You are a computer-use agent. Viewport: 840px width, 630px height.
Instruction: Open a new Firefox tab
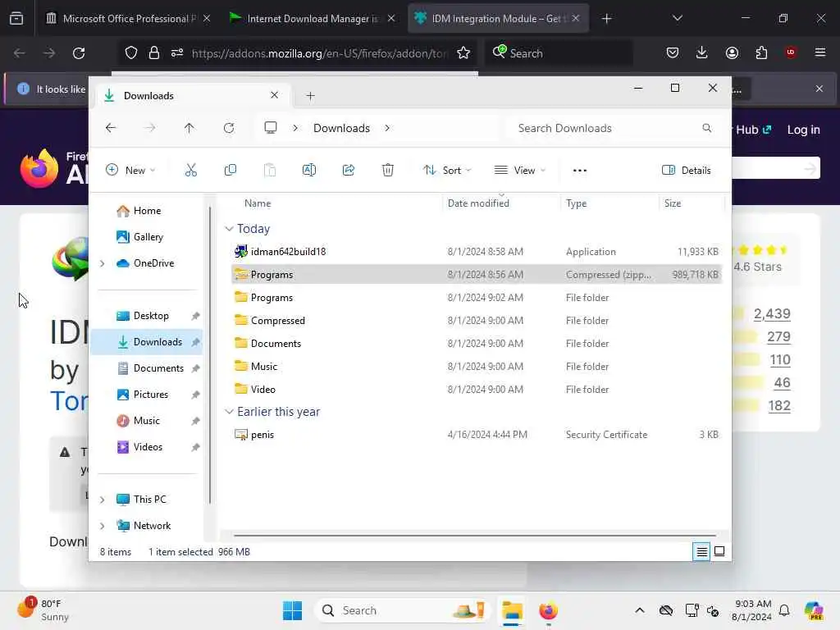(606, 18)
